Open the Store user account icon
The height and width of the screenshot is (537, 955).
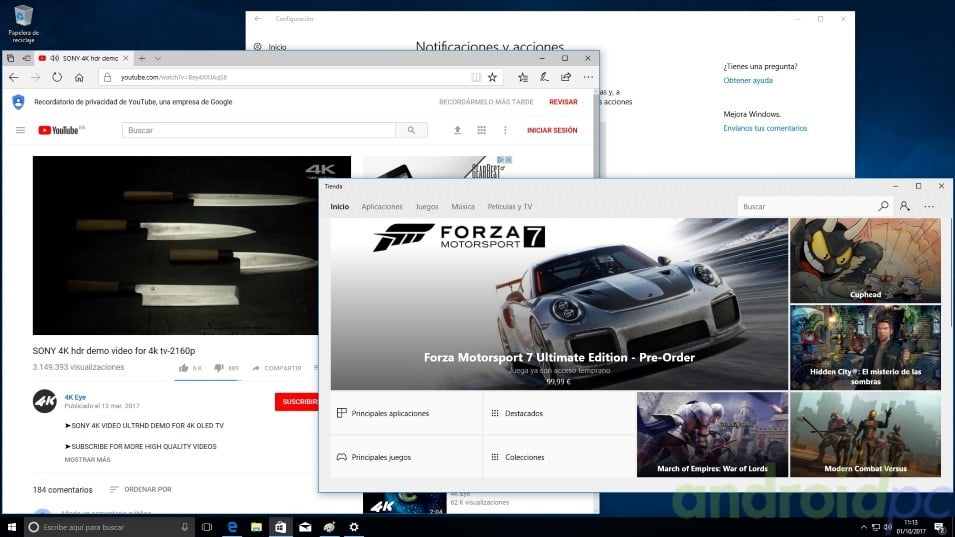tap(904, 206)
